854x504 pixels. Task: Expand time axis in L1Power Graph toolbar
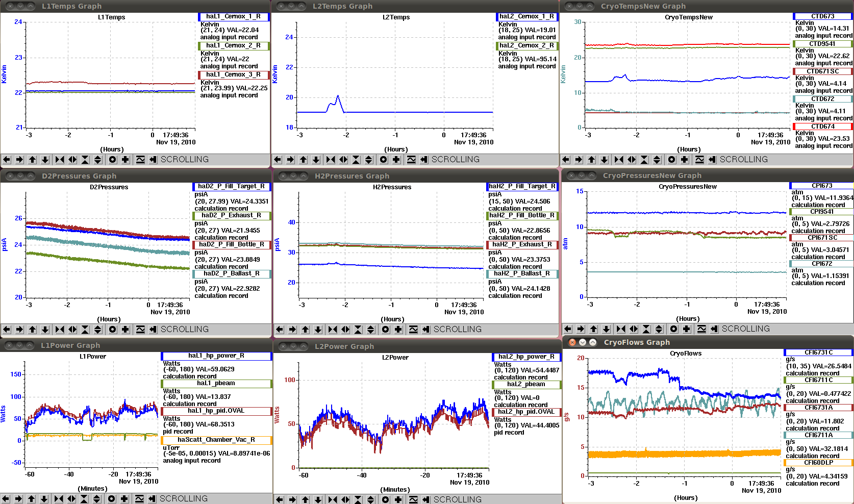[x=71, y=499]
